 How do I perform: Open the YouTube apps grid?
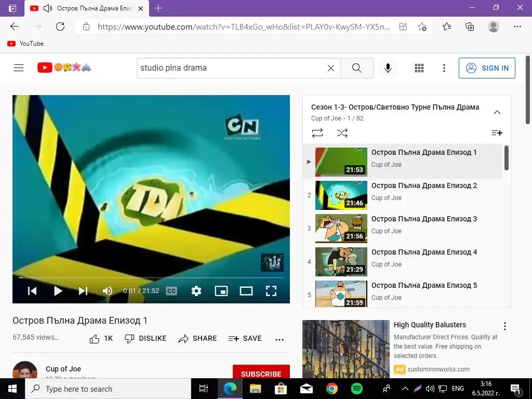coord(419,68)
